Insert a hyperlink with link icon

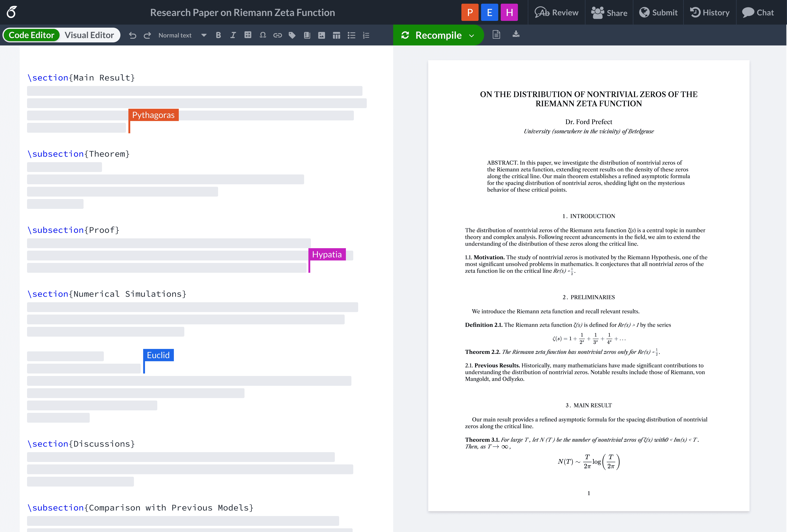click(x=277, y=35)
